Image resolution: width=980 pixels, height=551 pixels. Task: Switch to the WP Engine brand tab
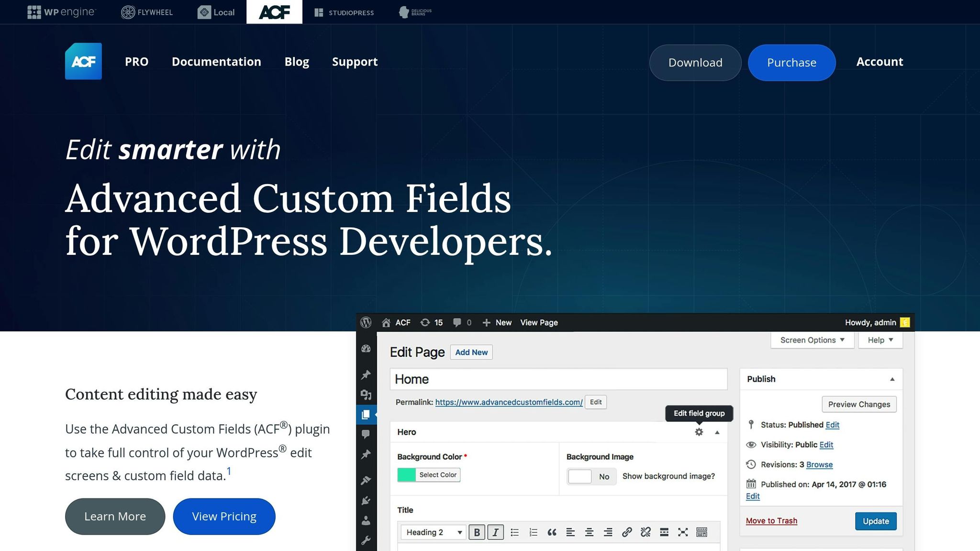(x=62, y=12)
